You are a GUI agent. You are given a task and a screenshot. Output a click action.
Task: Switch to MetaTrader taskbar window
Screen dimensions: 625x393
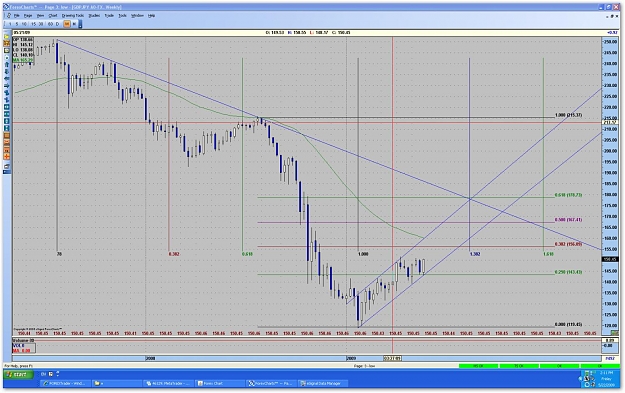pos(168,383)
